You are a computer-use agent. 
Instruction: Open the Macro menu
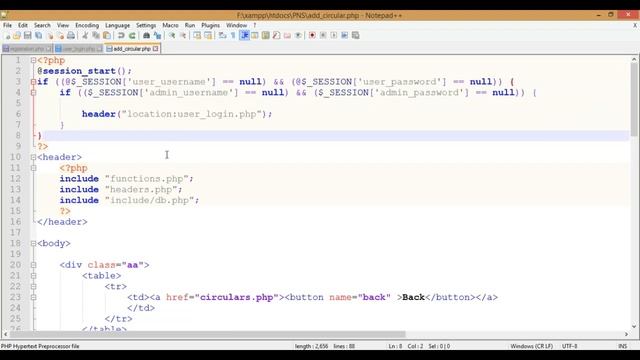[170, 25]
